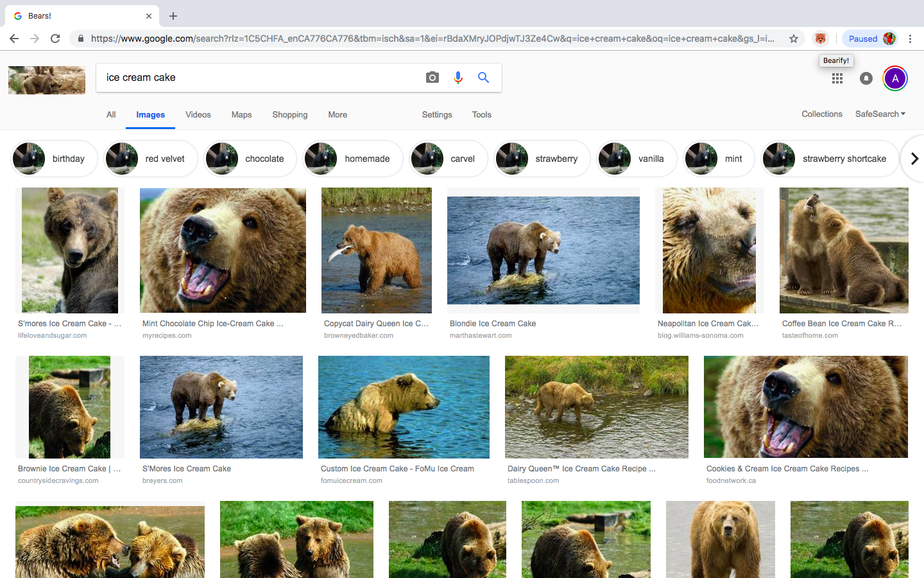Open a new browser tab
Screen dimensions: 924x578
(x=173, y=16)
